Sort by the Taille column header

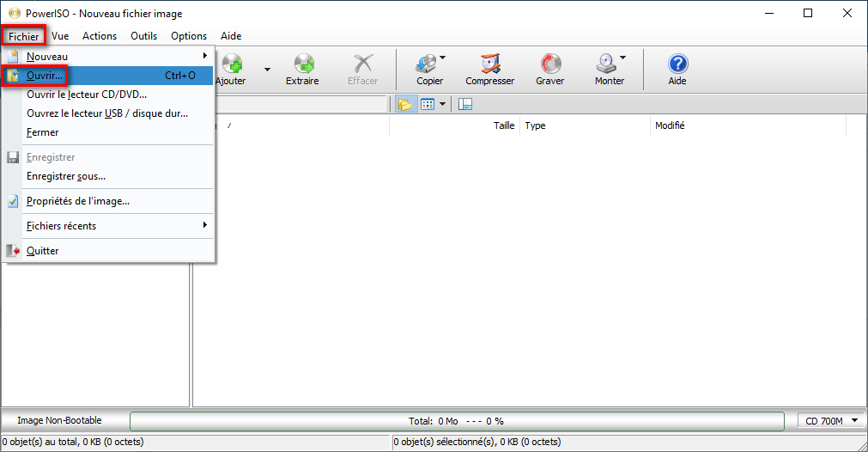click(503, 125)
